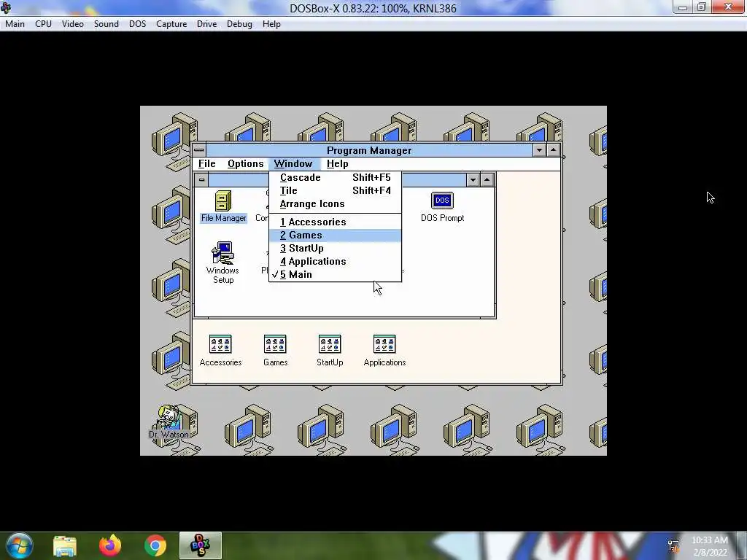Open the Windows Start orb

coord(20,545)
